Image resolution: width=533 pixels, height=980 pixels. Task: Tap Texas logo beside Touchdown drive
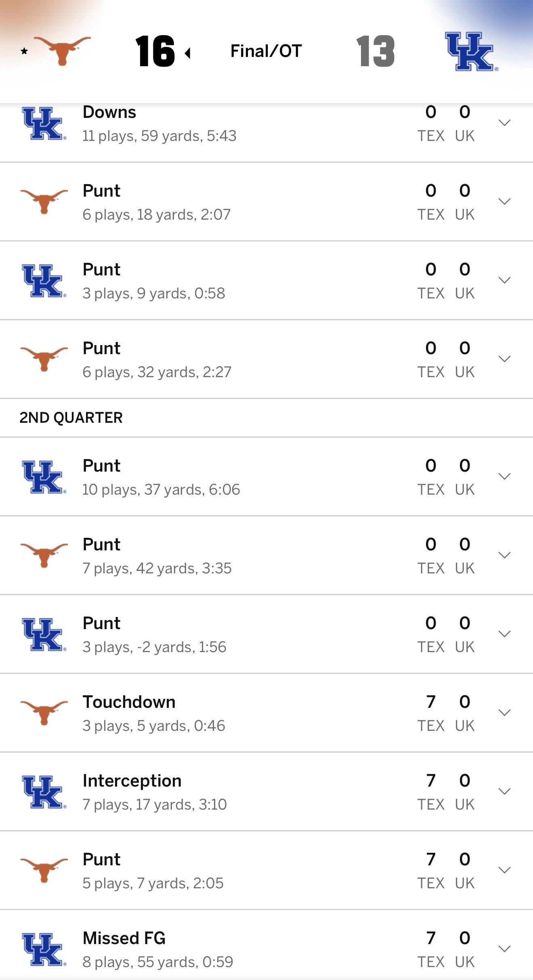(44, 712)
